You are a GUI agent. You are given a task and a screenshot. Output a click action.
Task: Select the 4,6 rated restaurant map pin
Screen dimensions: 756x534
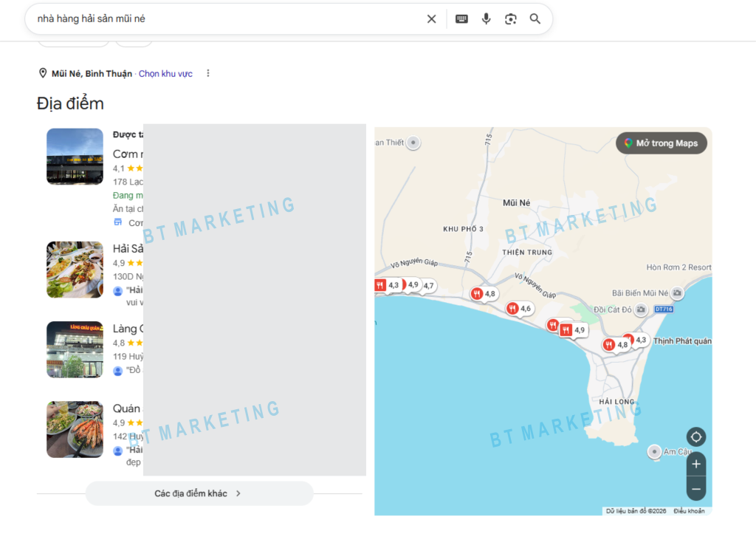coord(519,308)
